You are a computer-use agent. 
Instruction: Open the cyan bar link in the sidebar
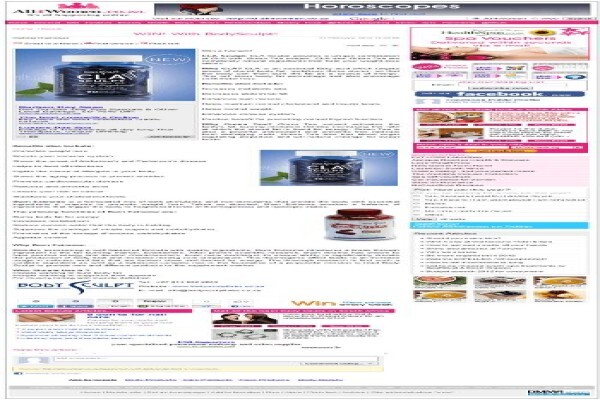pos(499,225)
